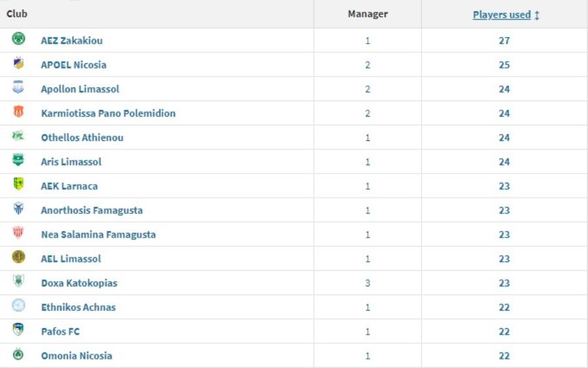Click the Karmiotissa Pano Polemidion crest icon
The height and width of the screenshot is (368, 588).
(x=18, y=112)
